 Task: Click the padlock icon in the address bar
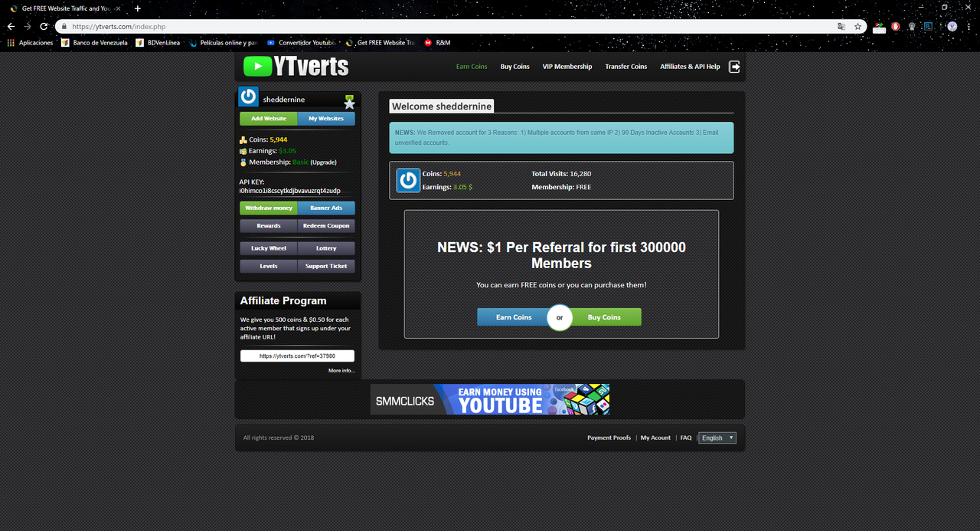(x=64, y=26)
